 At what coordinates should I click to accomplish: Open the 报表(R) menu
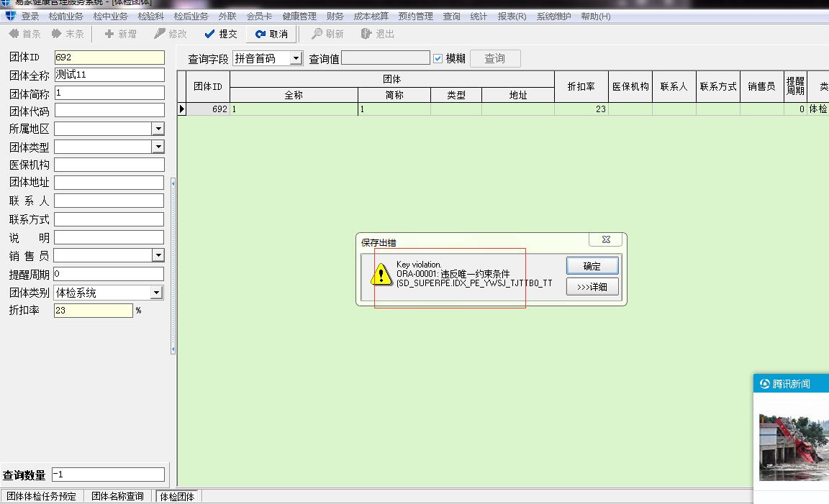512,17
